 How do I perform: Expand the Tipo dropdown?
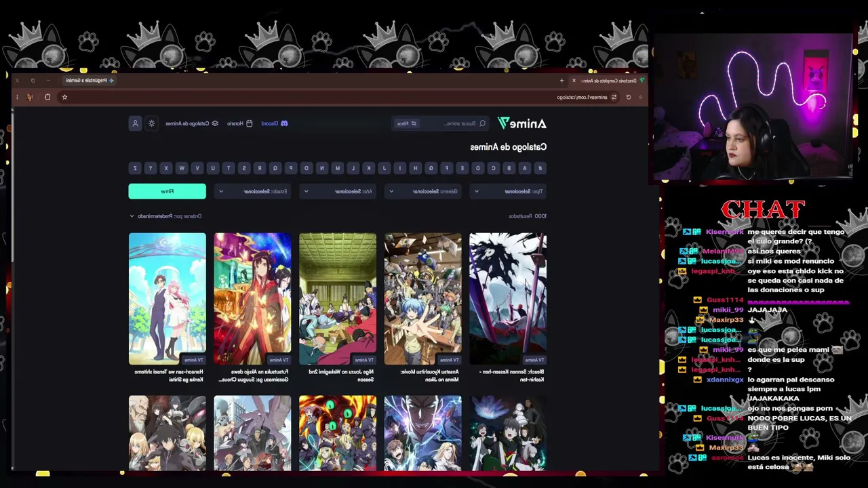508,191
